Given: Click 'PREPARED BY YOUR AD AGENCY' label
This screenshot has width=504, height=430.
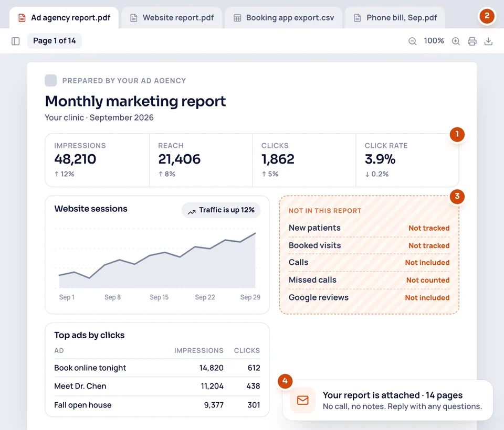Looking at the screenshot, I should point(124,81).
